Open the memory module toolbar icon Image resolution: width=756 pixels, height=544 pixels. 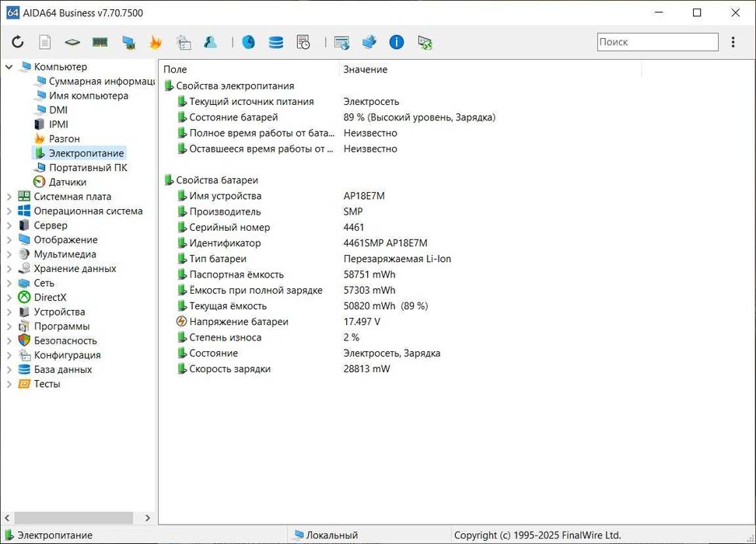click(x=100, y=43)
